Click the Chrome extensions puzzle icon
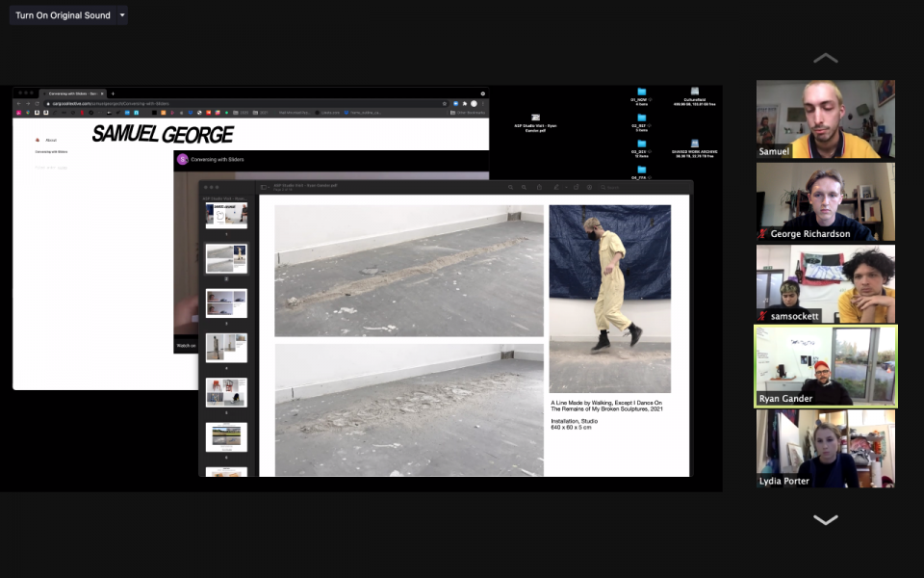 [x=464, y=104]
